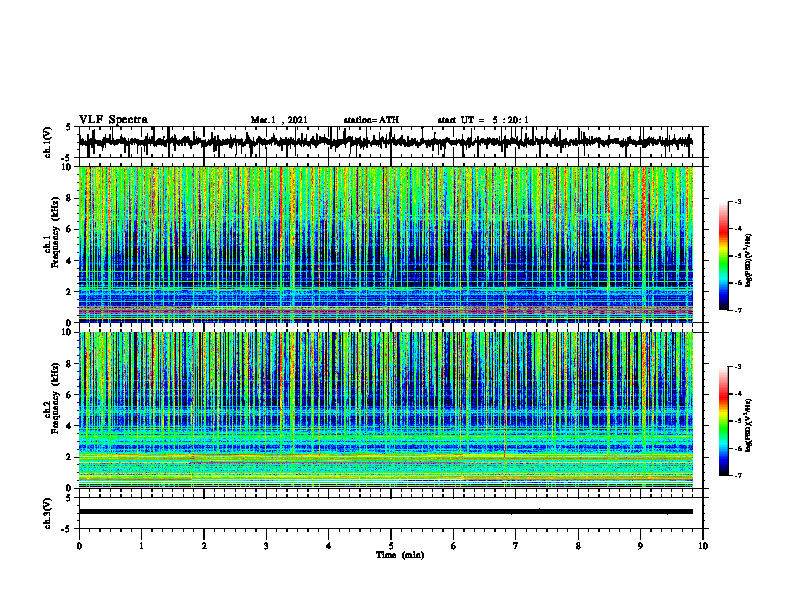Viewport: 792px width, 612px height.
Task: Click the 'ch.3(V)' axis label at bottom
Action: (x=48, y=513)
